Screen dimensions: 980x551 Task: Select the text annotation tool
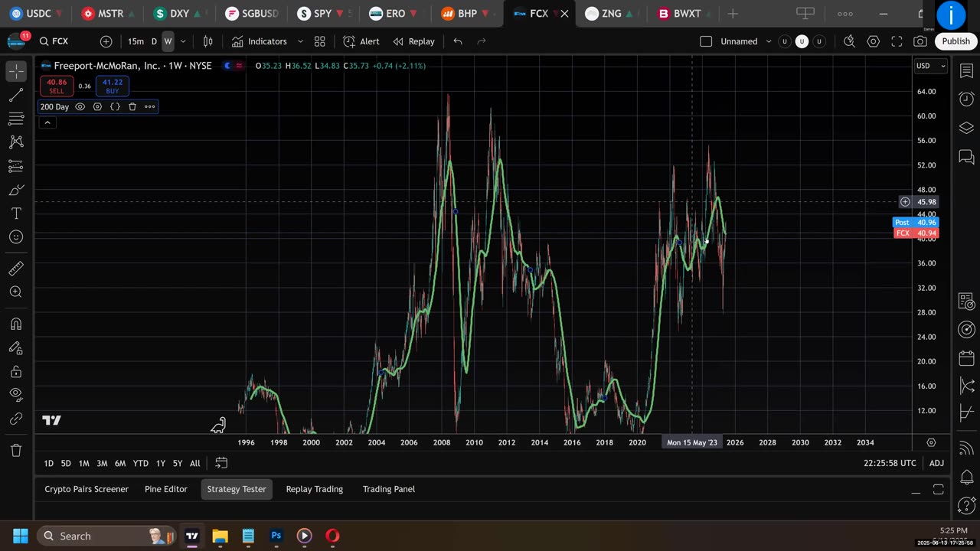(x=16, y=214)
